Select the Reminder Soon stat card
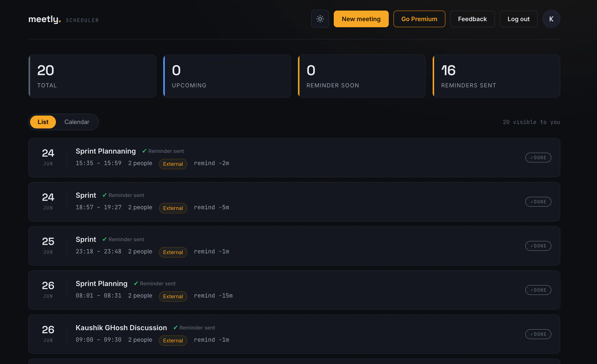This screenshot has width=597, height=364. click(x=361, y=76)
